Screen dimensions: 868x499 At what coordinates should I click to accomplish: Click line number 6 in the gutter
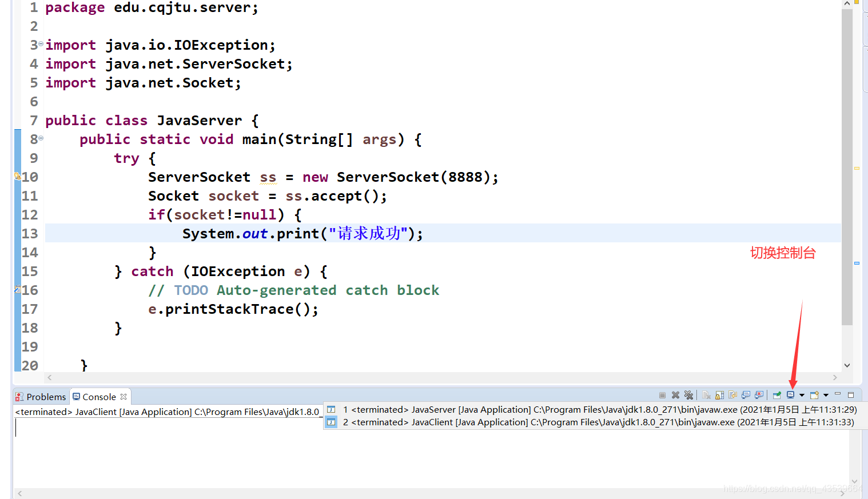point(34,102)
